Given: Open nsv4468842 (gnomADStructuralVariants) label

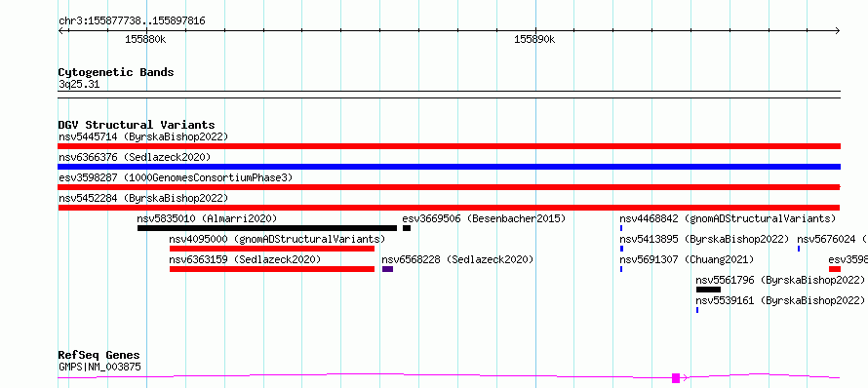Looking at the screenshot, I should pos(728,218).
